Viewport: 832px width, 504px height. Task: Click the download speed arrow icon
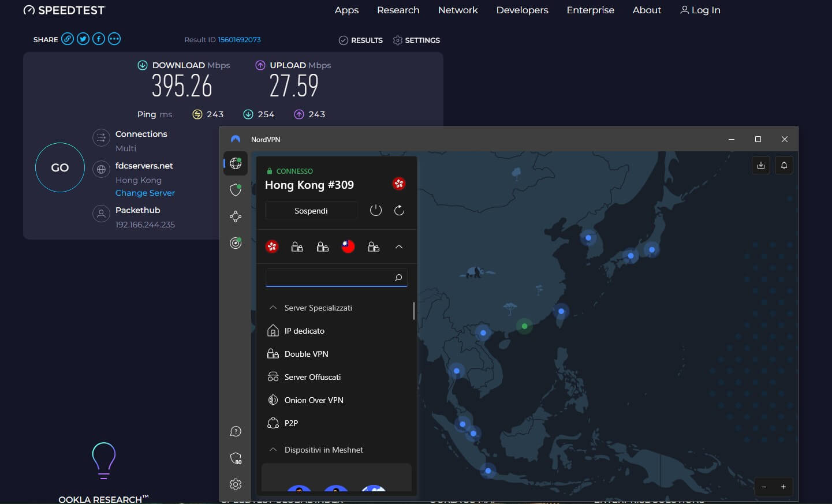(x=143, y=65)
